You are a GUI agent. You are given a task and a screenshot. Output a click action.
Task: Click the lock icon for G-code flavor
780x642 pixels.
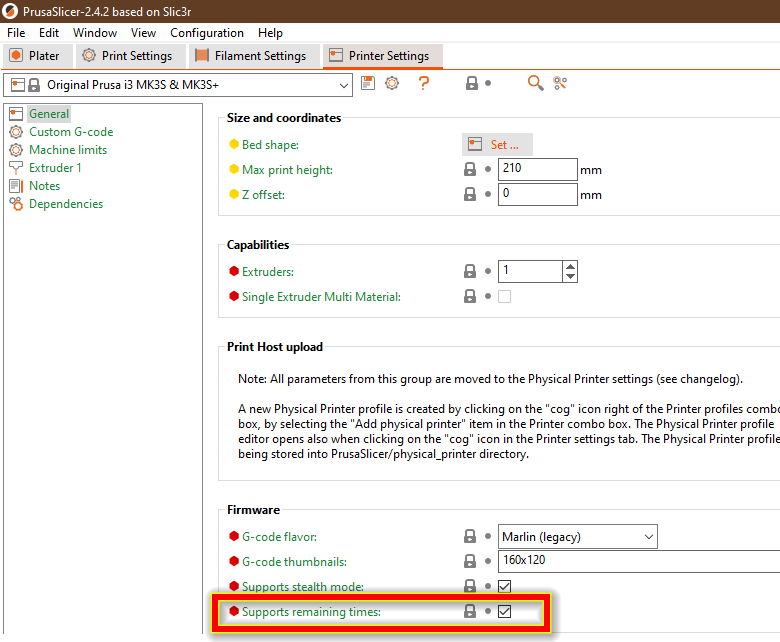[470, 536]
